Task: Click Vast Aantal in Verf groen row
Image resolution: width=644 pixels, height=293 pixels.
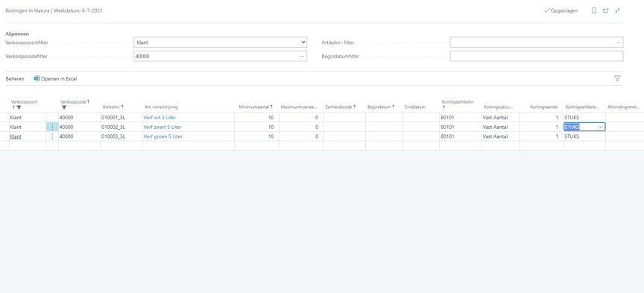Action: tap(495, 136)
